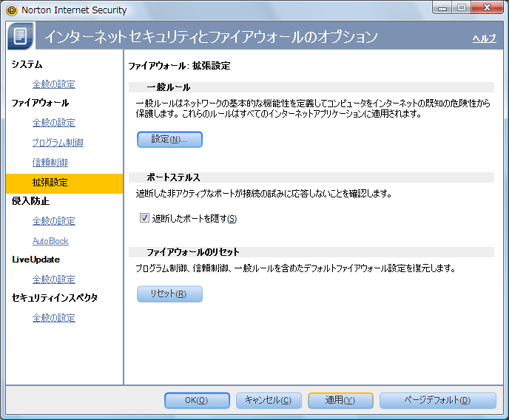Confirm with the OK(O) button
Screen dimensions: 509x420
[x=196, y=400]
